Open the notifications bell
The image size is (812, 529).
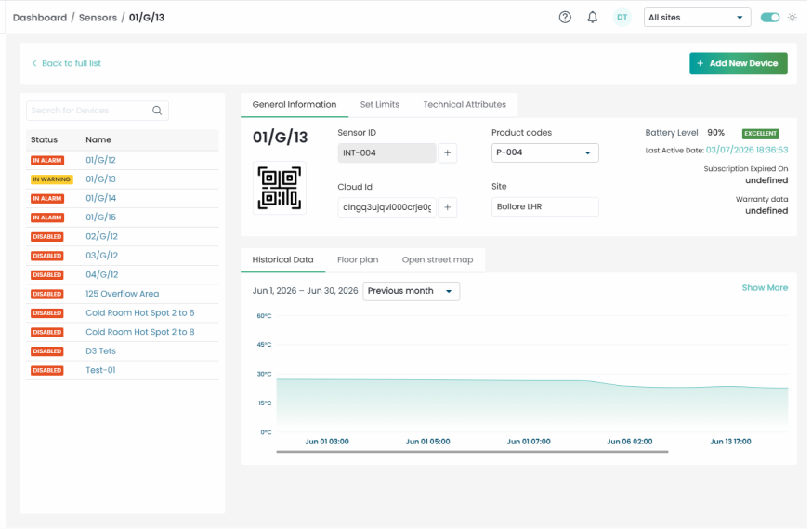click(x=593, y=17)
